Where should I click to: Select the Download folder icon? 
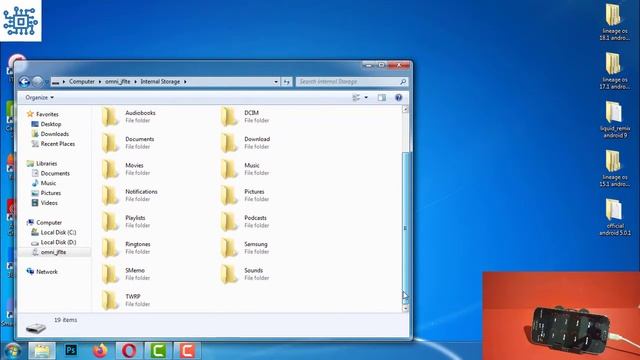tap(229, 143)
